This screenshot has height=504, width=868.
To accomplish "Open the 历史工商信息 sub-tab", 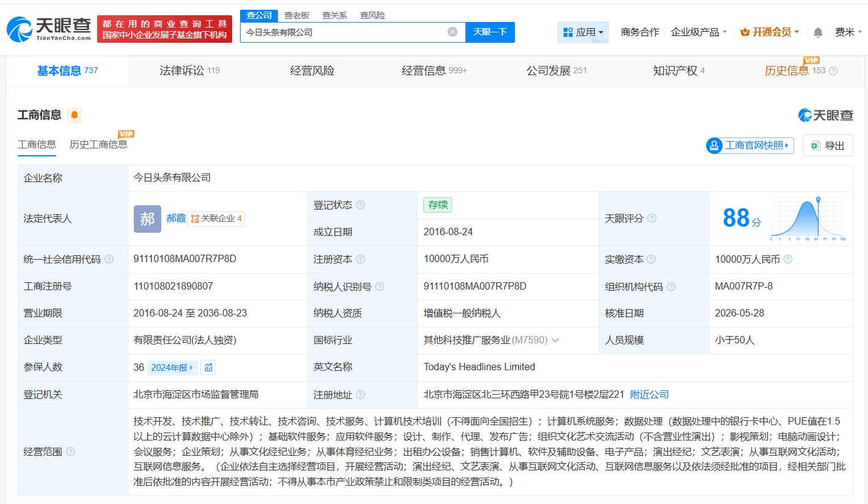I will 98,145.
